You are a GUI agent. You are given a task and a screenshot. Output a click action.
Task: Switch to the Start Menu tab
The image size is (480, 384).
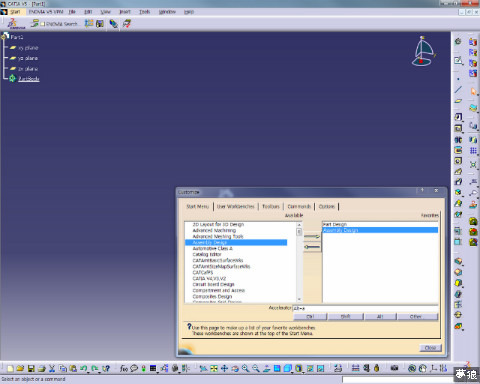(197, 206)
